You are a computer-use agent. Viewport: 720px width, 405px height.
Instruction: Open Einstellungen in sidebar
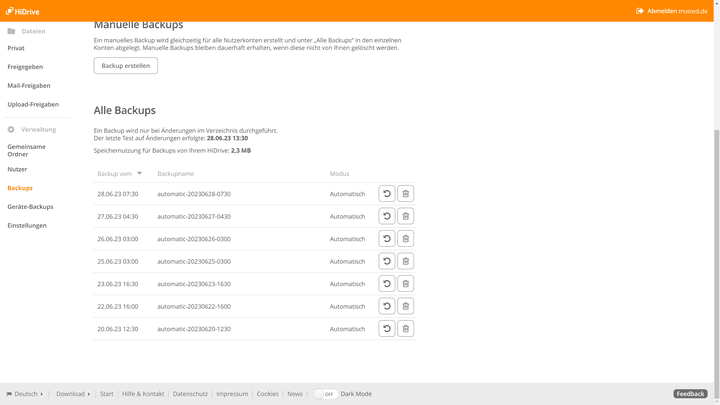[27, 226]
